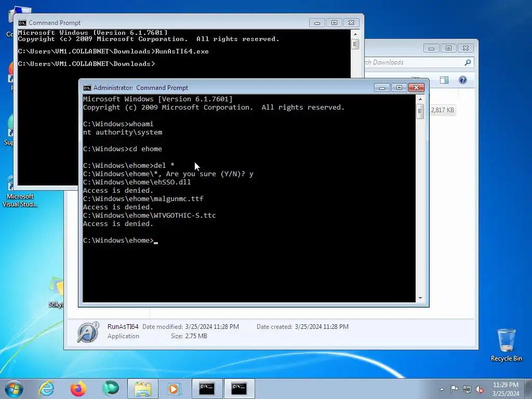Open Windows Media Player from the taskbar
This screenshot has height=399, width=532.
coord(175,389)
